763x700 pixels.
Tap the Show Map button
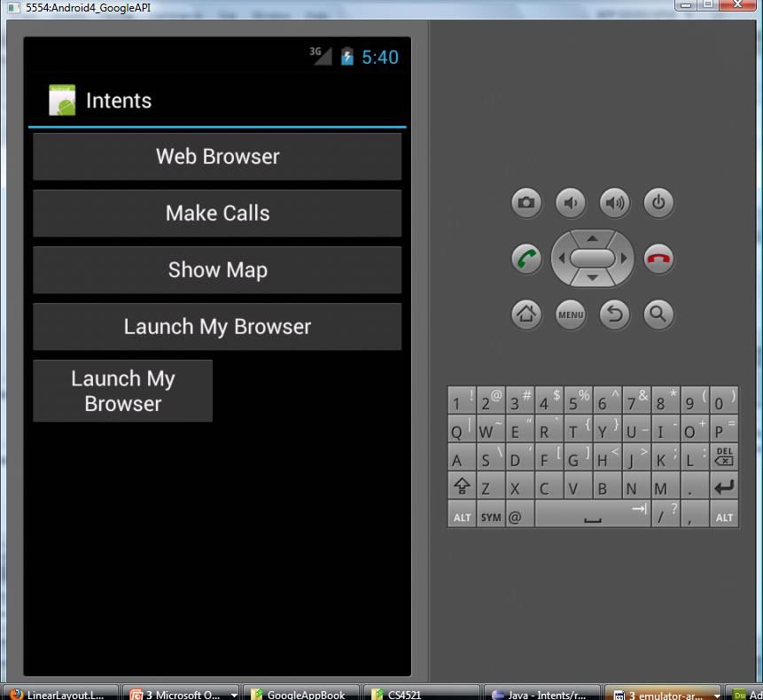pyautogui.click(x=217, y=270)
